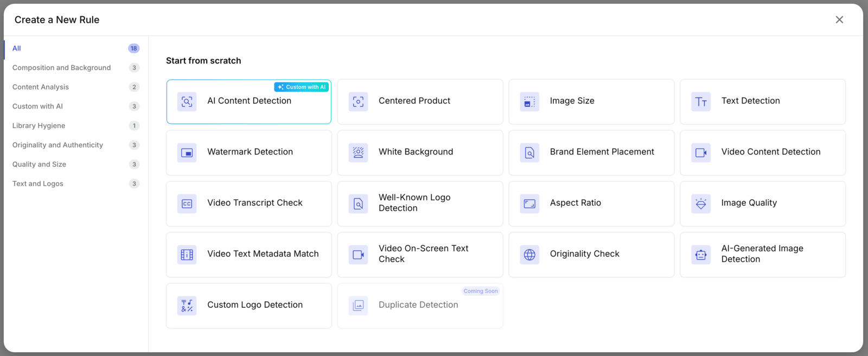868x356 pixels.
Task: Open the Quality and Size category
Action: [76, 164]
